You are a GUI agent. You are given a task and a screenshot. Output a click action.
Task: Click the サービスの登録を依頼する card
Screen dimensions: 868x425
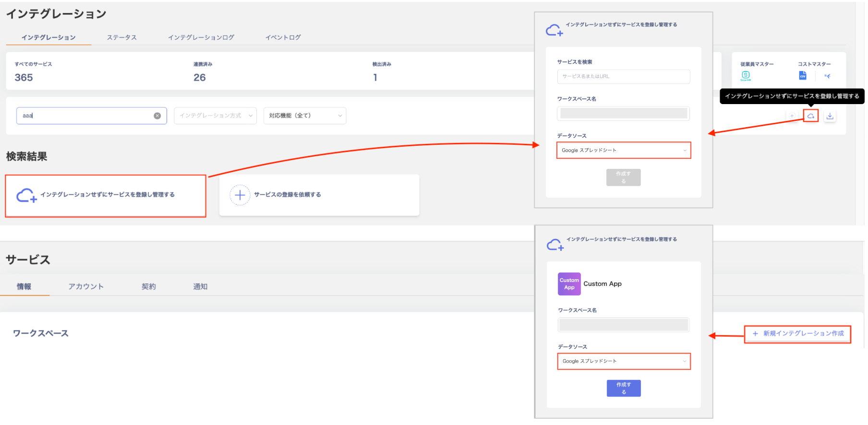pos(319,195)
